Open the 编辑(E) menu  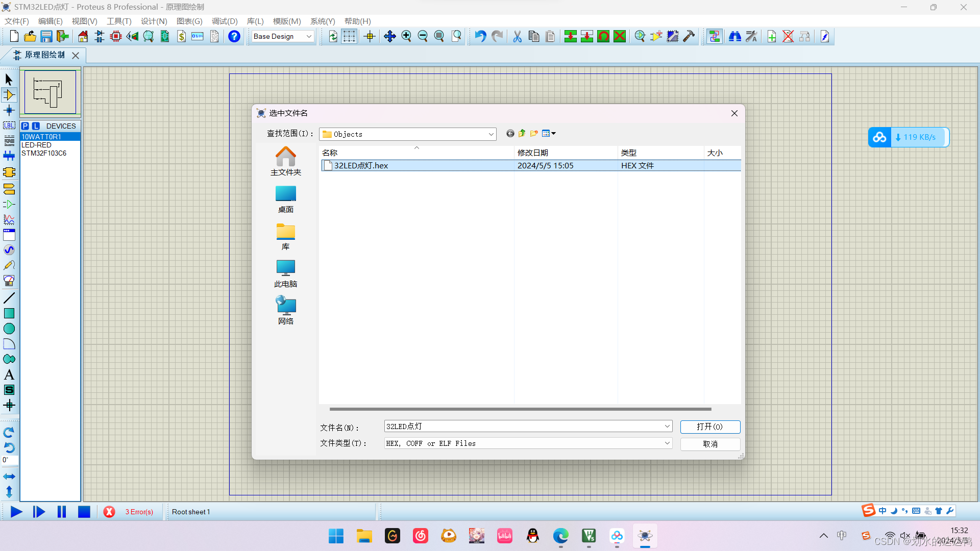pos(51,21)
